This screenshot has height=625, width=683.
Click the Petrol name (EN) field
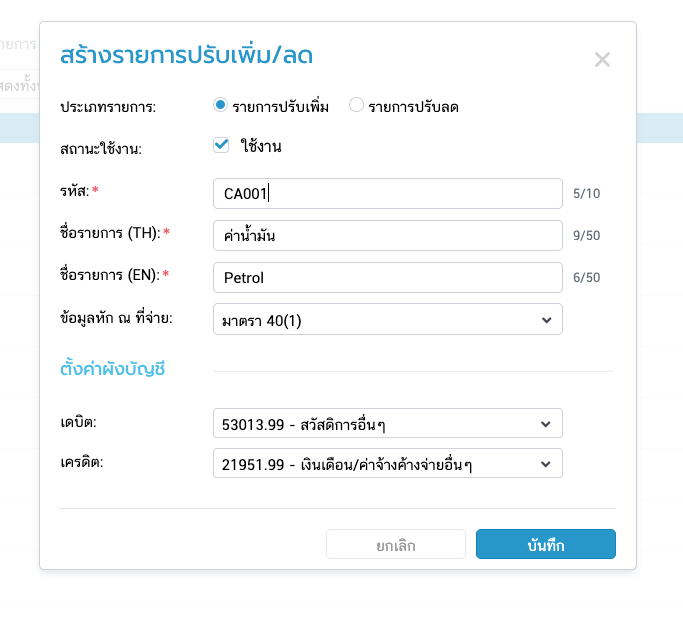[388, 277]
